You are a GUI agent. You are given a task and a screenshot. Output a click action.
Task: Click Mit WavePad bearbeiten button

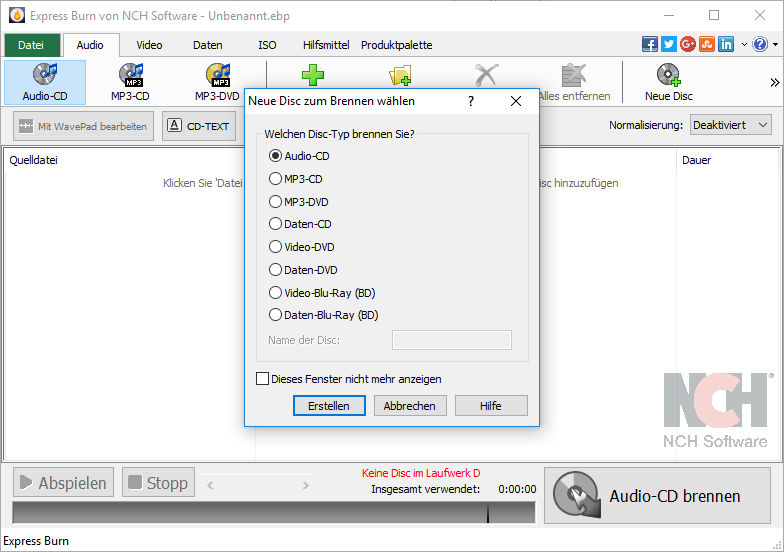pos(84,126)
